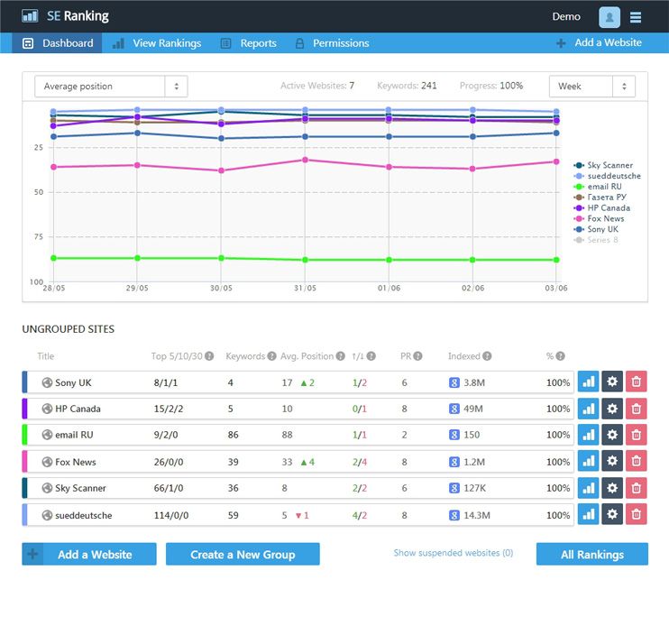Screen dimensions: 669x644
Task: Click Add a Website in top navigation
Action: coord(599,42)
